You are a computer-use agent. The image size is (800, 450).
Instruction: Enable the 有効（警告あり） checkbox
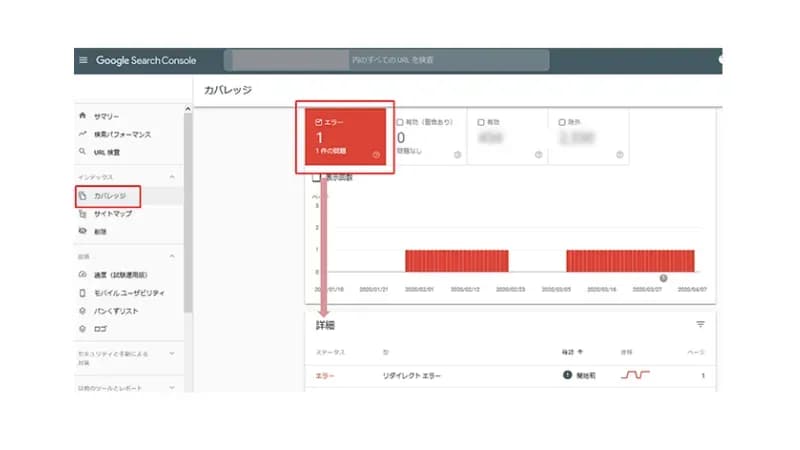tap(400, 122)
